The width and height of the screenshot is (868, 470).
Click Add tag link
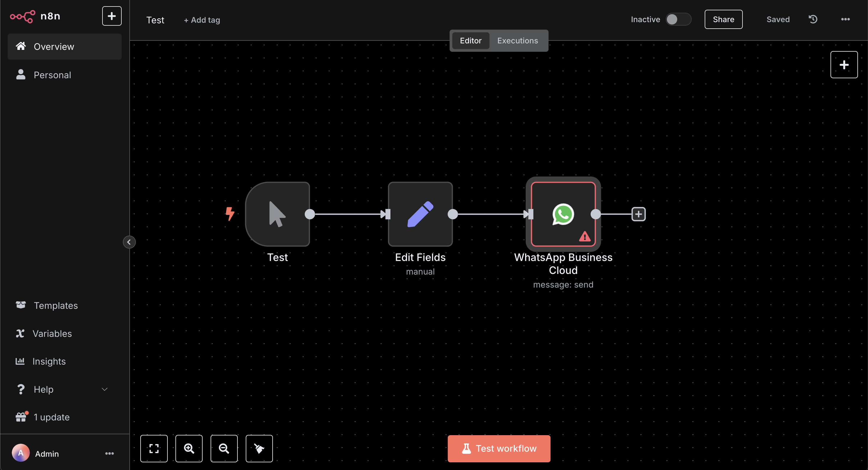202,20
